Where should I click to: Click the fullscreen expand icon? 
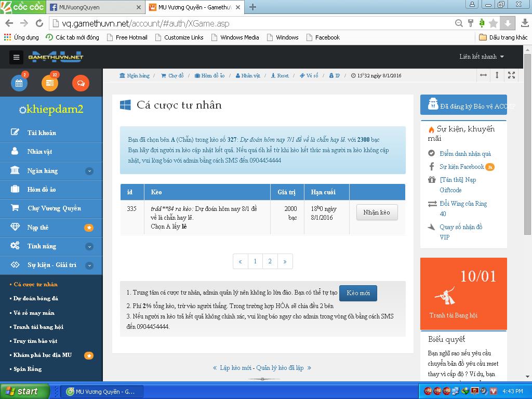click(x=511, y=75)
